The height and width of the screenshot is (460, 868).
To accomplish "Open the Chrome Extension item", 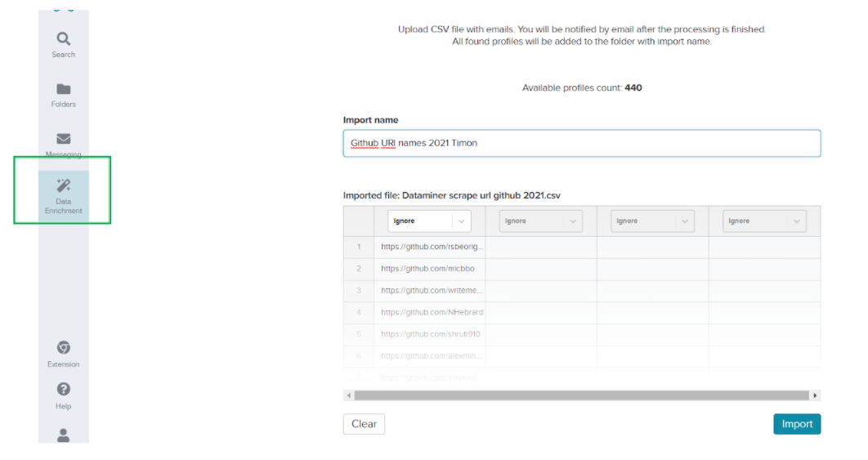I will click(x=63, y=355).
